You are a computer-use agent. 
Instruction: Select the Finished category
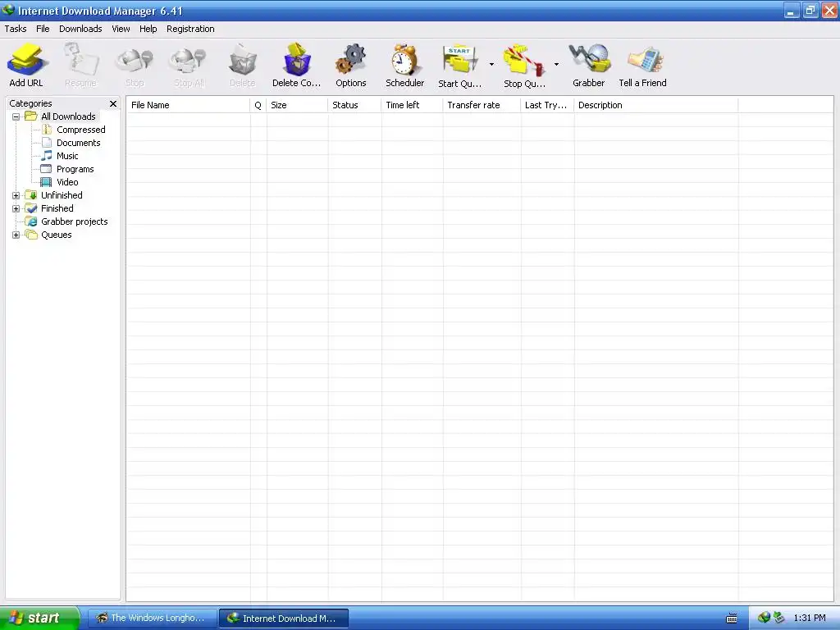pos(57,208)
